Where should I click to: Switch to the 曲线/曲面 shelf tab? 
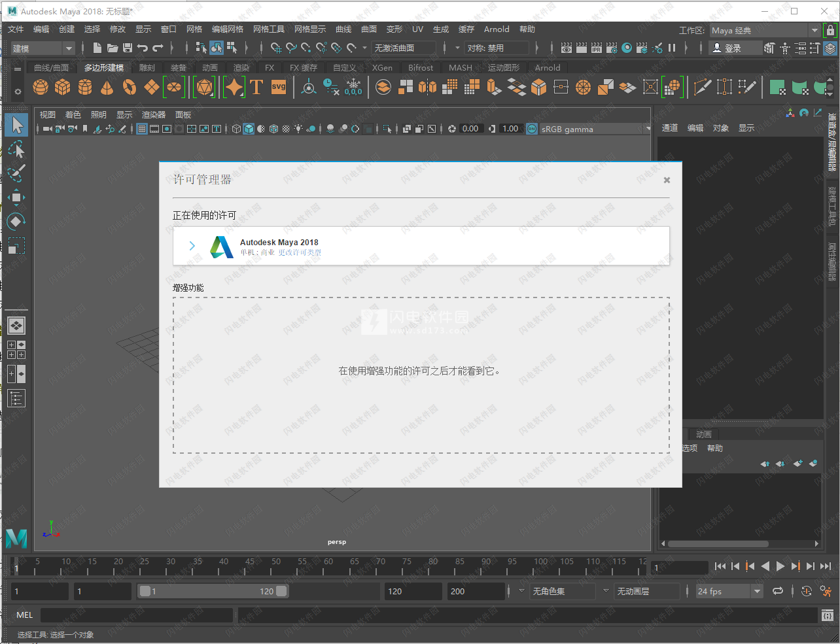coord(51,67)
